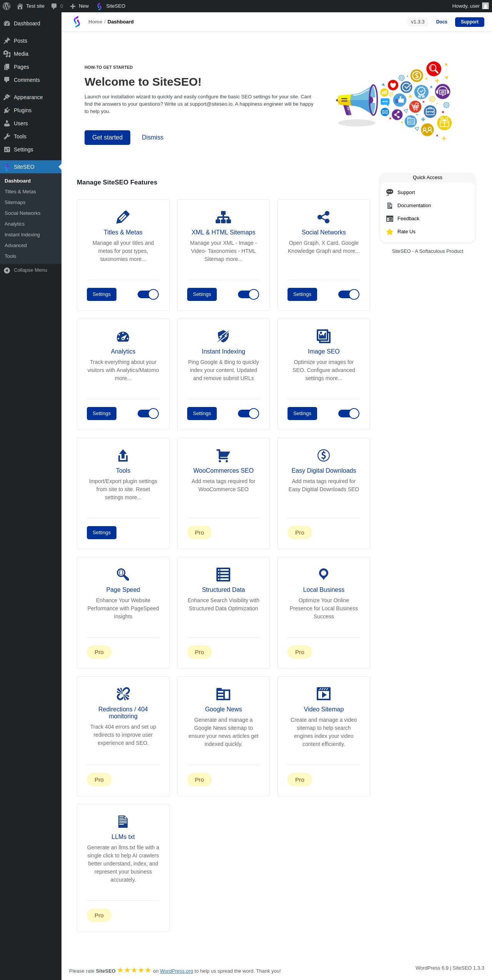Open Settings for the Image SEO card
Screen dimensions: 492x980
(302, 414)
